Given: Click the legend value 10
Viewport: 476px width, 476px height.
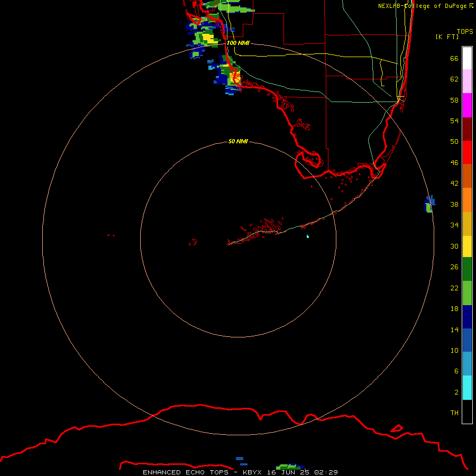Looking at the screenshot, I should pyautogui.click(x=454, y=350).
